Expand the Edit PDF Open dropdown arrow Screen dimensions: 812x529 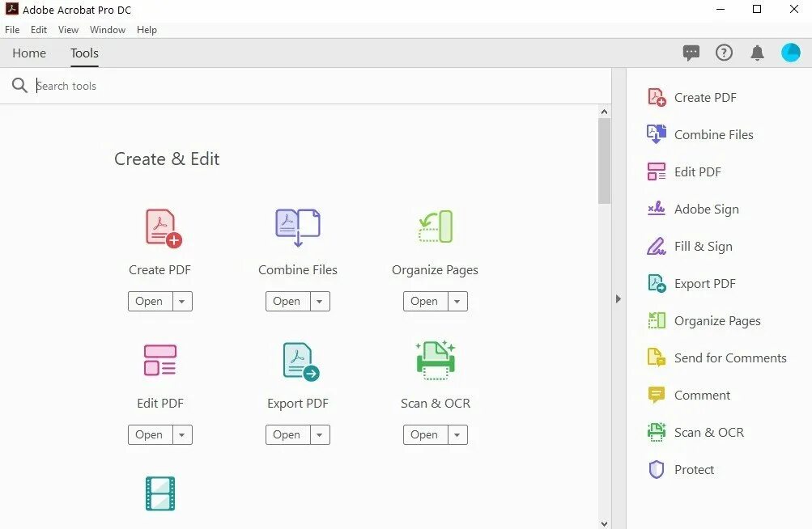coord(182,435)
